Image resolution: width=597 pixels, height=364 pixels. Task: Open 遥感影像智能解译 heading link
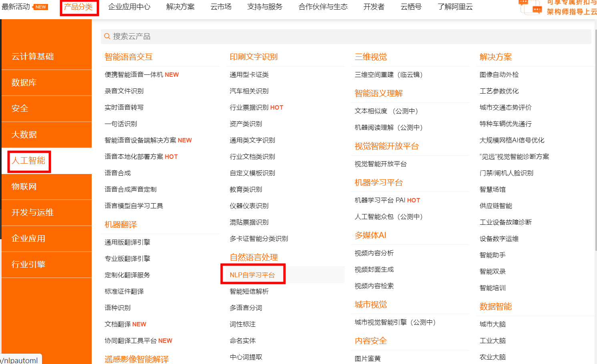pyautogui.click(x=137, y=359)
